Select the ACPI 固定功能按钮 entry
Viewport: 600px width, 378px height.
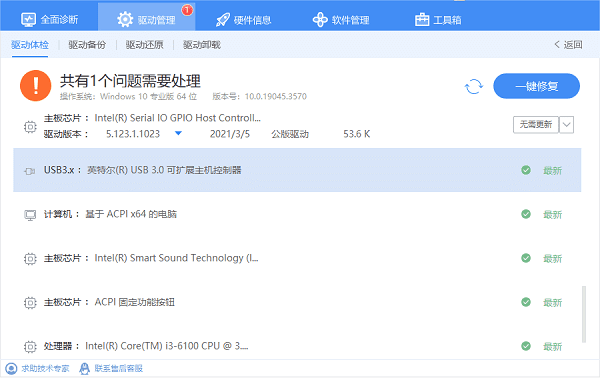[x=134, y=302]
